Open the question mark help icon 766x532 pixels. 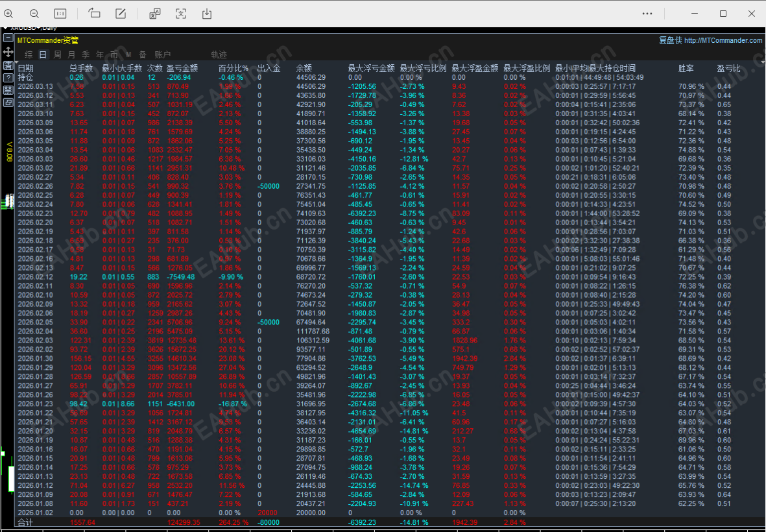8,78
